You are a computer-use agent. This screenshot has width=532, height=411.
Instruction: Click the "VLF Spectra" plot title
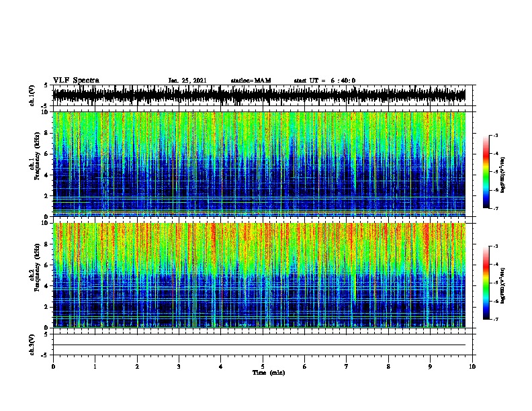click(x=76, y=81)
